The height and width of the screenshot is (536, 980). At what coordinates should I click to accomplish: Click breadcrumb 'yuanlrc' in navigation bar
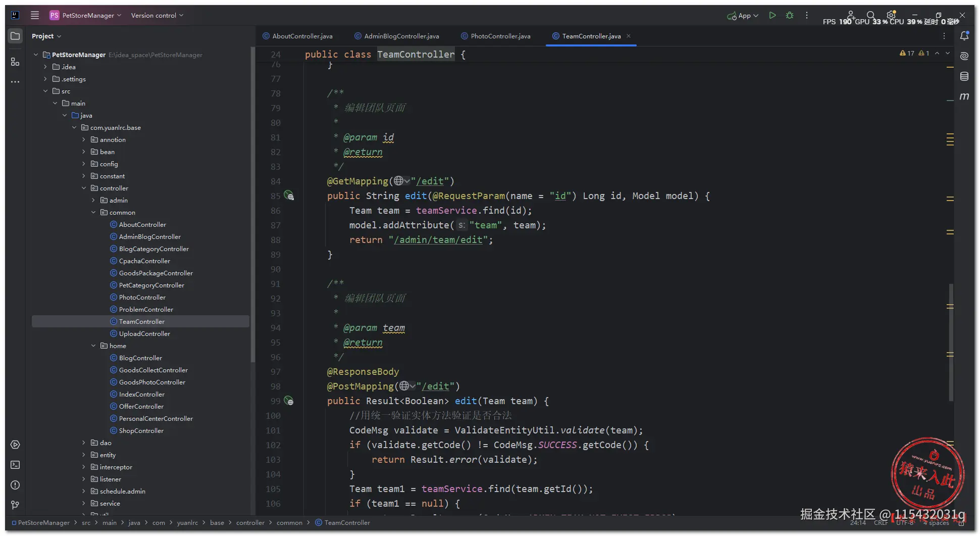click(x=187, y=522)
